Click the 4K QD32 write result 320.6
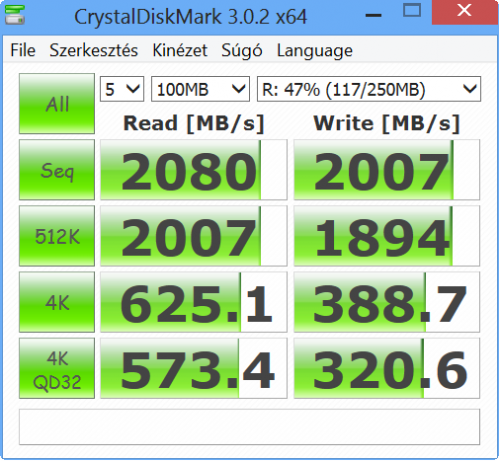500x461 pixels. [x=387, y=368]
